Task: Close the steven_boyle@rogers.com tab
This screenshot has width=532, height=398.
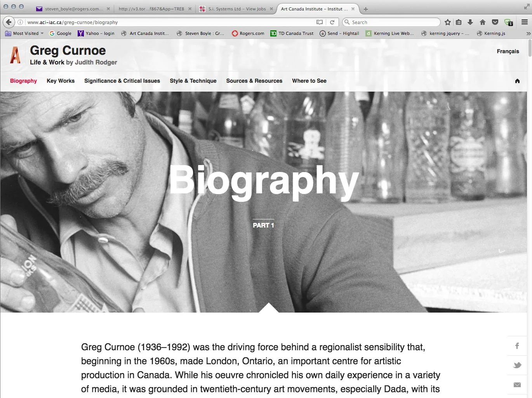Action: click(x=108, y=9)
